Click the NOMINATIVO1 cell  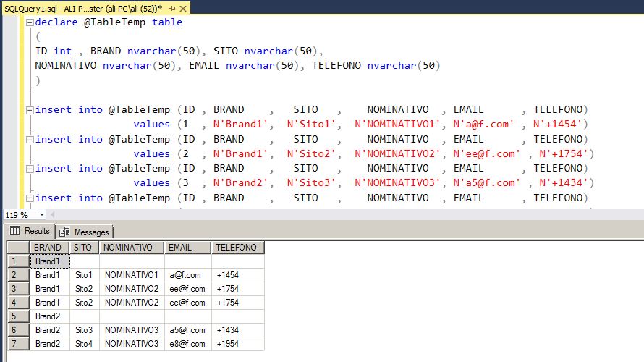(x=132, y=275)
